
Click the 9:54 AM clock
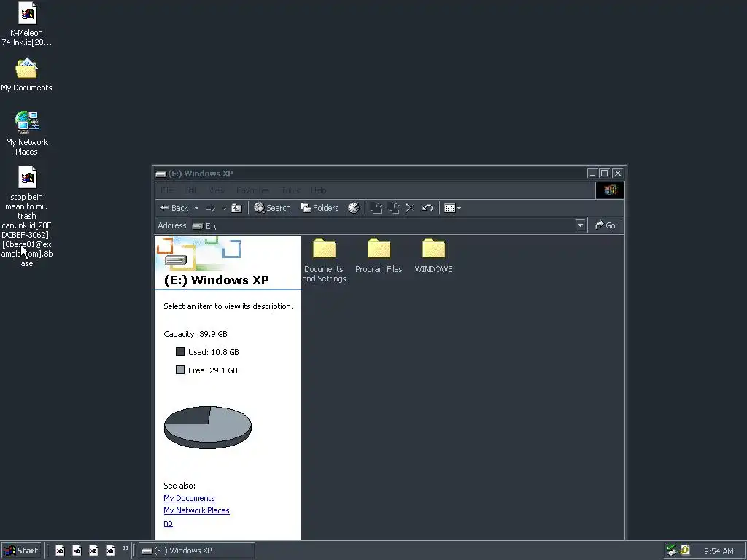(719, 551)
